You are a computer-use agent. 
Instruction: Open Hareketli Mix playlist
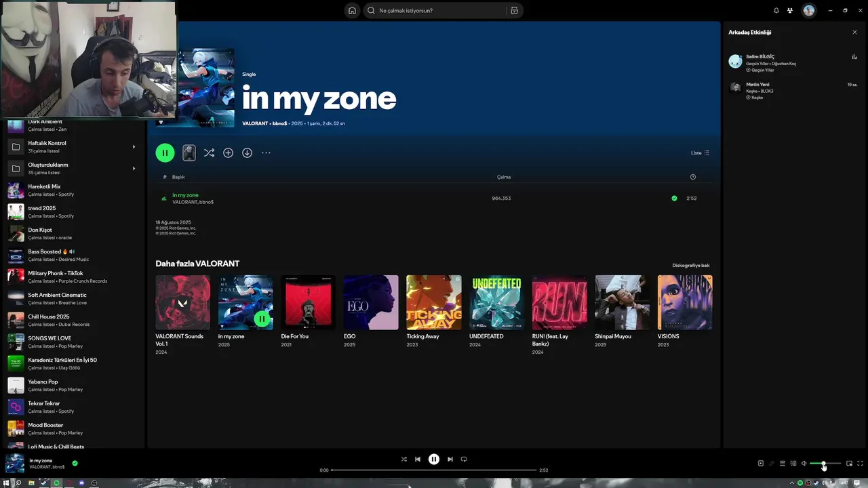[72, 190]
